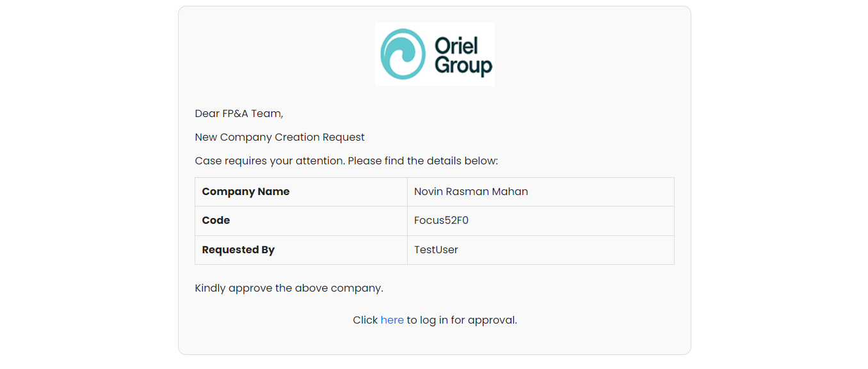The width and height of the screenshot is (868, 369).
Task: Click 'New Company Creation Request' heading line
Action: coord(280,137)
